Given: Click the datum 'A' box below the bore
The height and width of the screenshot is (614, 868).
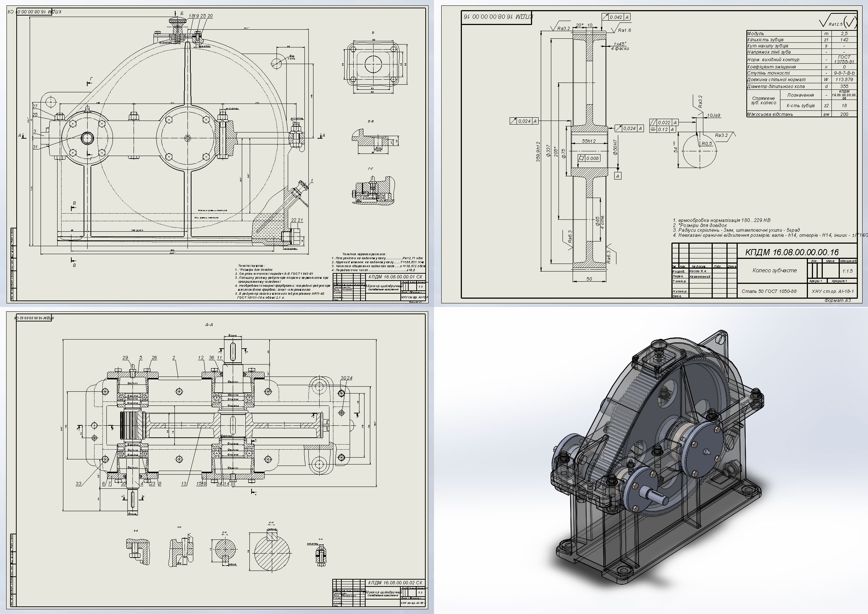Looking at the screenshot, I should click(x=618, y=176).
